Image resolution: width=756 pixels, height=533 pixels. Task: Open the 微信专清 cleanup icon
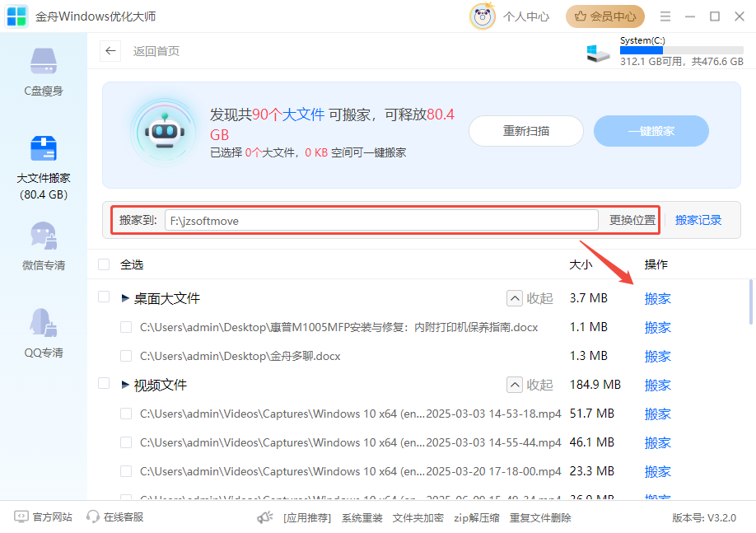[x=44, y=236]
